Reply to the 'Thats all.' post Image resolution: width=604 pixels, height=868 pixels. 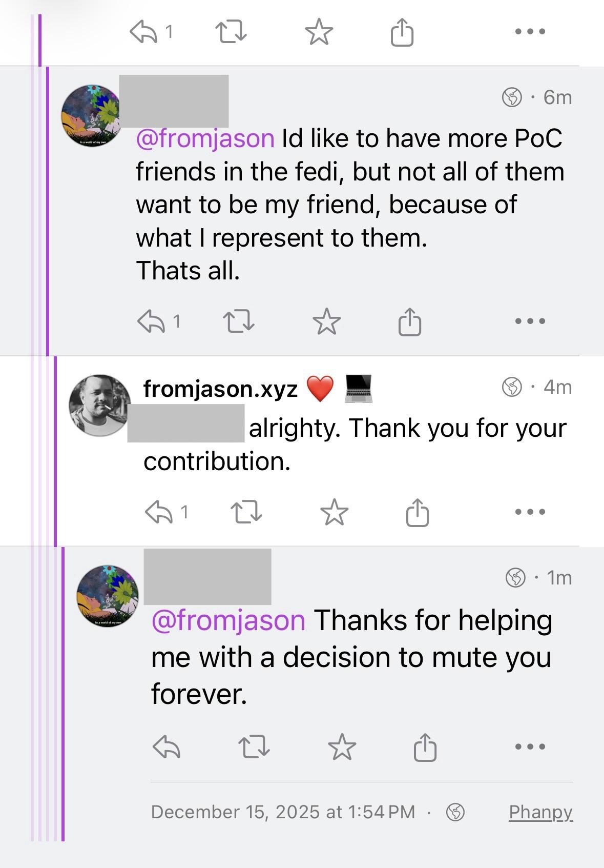point(152,321)
